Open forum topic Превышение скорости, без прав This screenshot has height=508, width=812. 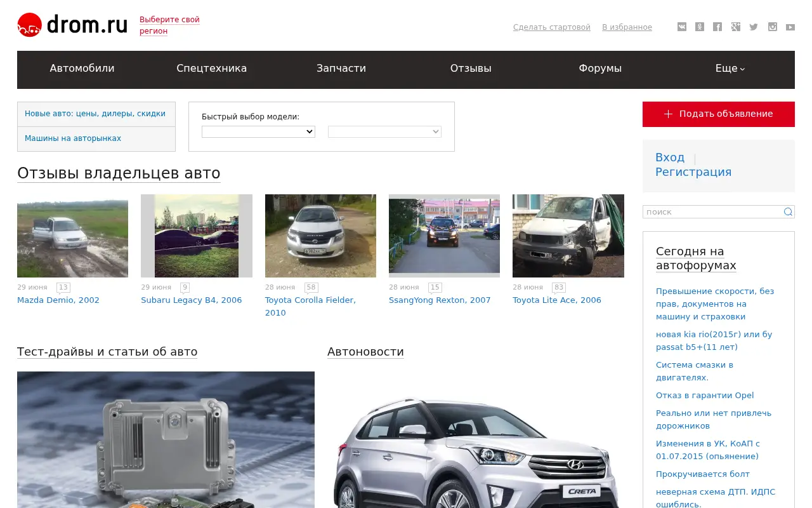pos(715,304)
